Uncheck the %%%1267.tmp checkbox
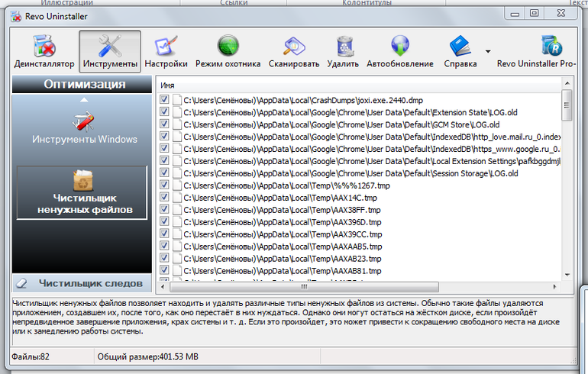The image size is (588, 374). 164,185
